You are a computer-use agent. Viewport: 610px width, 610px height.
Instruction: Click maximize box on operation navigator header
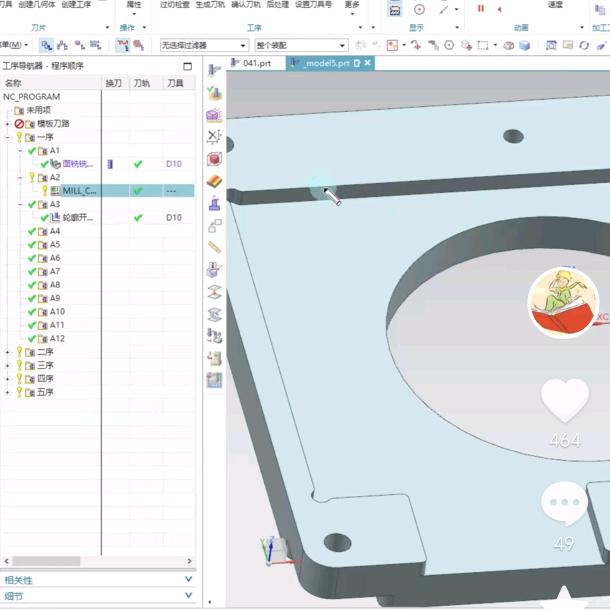187,66
